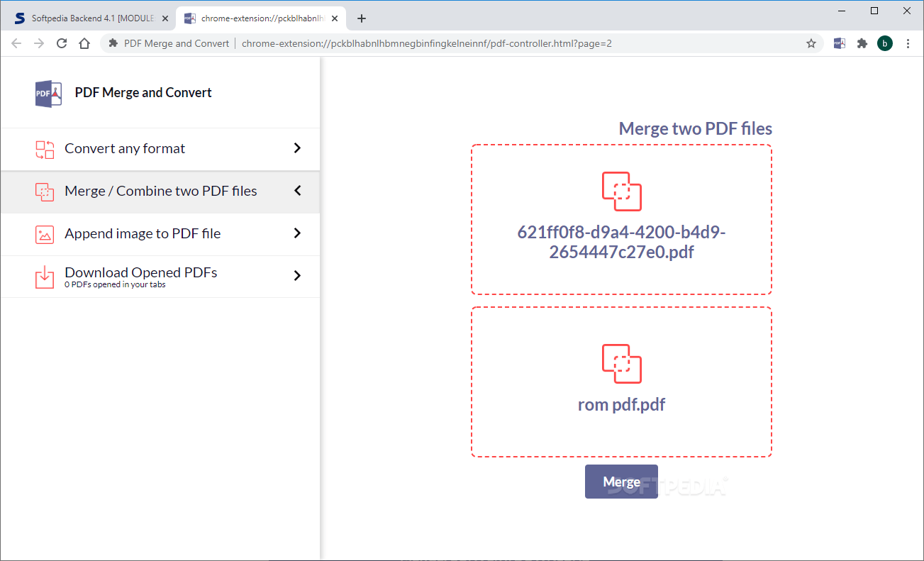The height and width of the screenshot is (561, 924).
Task: Click the merge icon in the first PDF slot
Action: [621, 191]
